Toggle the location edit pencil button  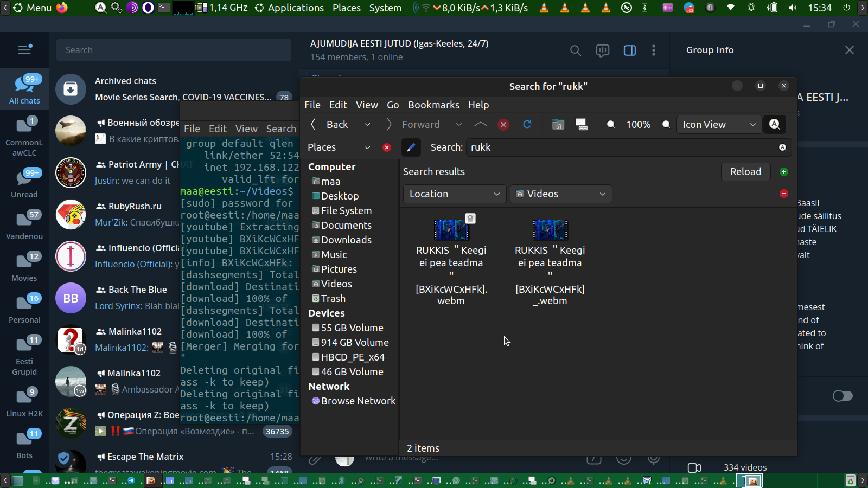(411, 147)
